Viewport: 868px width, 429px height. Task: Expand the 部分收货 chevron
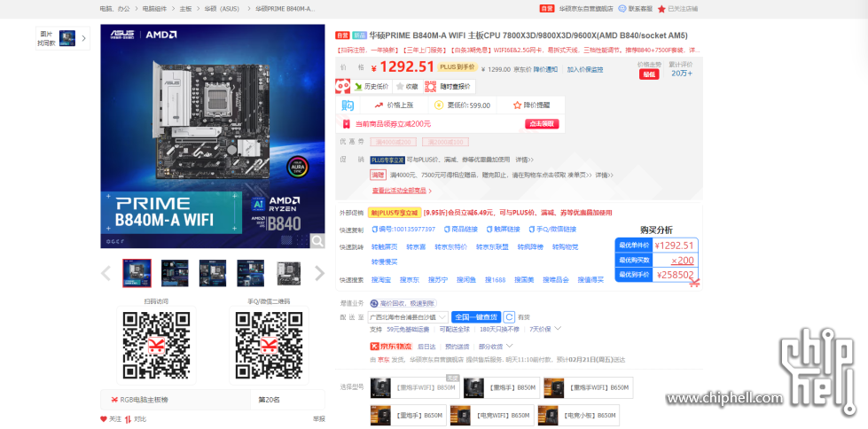[x=509, y=346]
